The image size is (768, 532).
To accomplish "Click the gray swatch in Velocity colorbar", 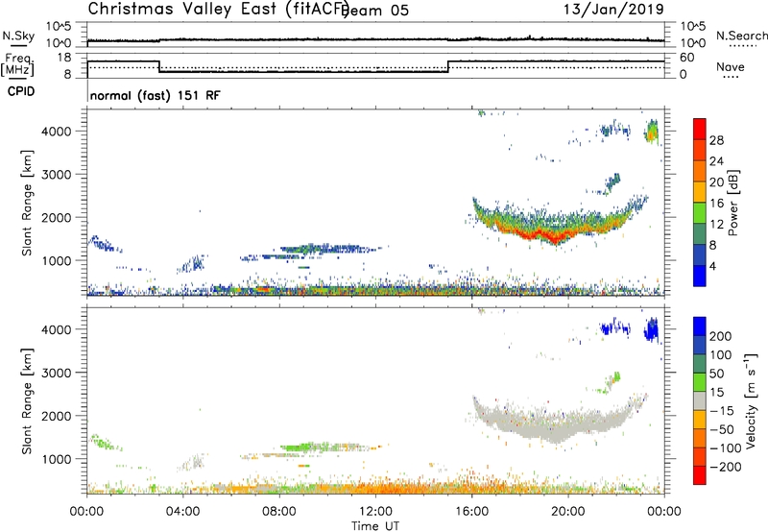I will pyautogui.click(x=700, y=401).
